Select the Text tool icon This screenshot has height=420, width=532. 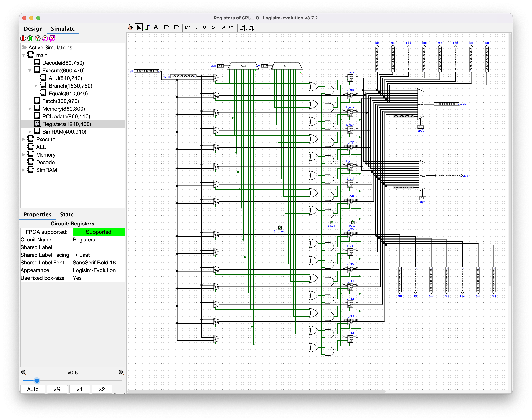click(x=156, y=27)
